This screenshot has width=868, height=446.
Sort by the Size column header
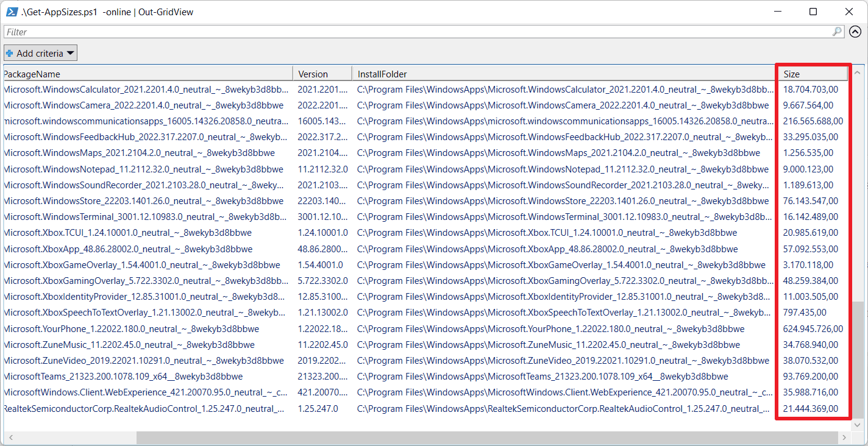pyautogui.click(x=813, y=74)
